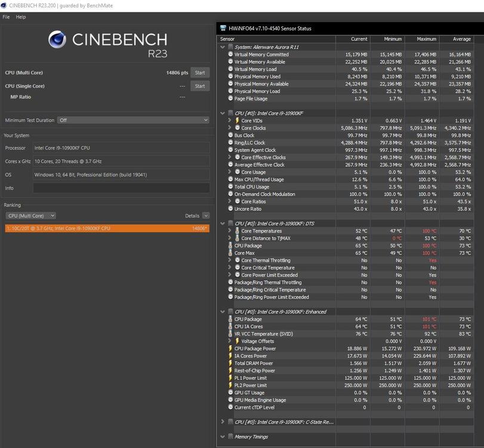Click the lightning icon beside PL2 Power Limit

tap(230, 385)
